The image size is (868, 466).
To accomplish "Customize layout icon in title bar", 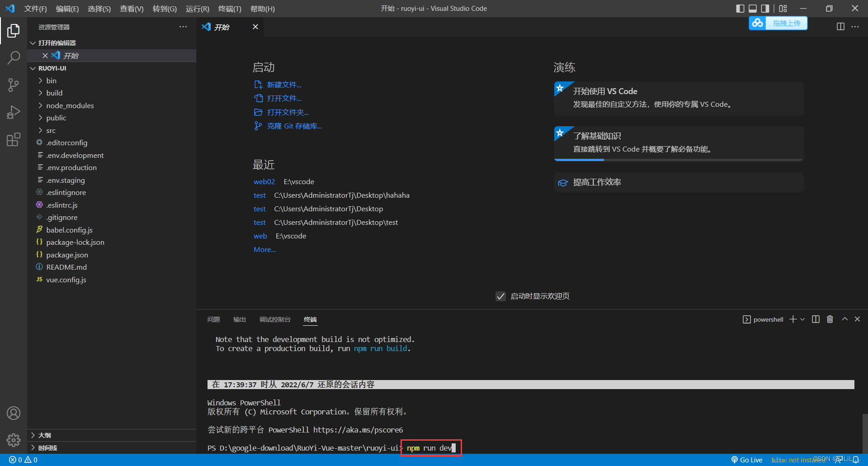I will tap(783, 8).
